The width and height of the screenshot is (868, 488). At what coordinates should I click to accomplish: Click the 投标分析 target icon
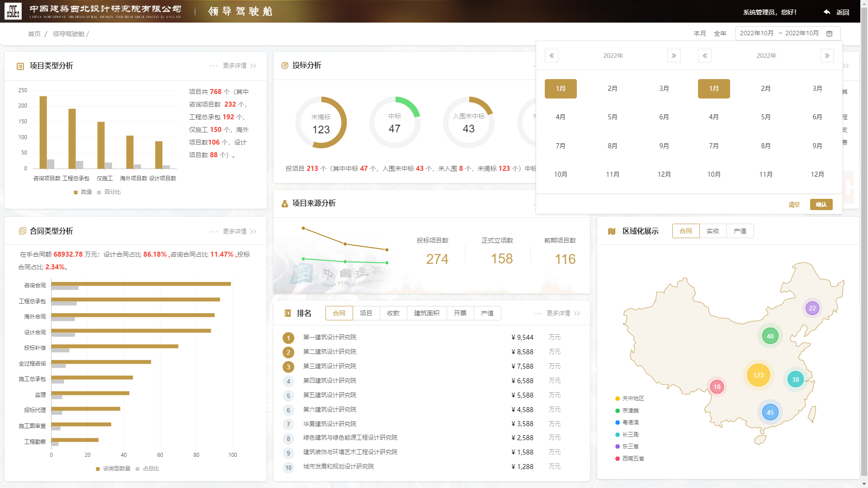pyautogui.click(x=285, y=66)
